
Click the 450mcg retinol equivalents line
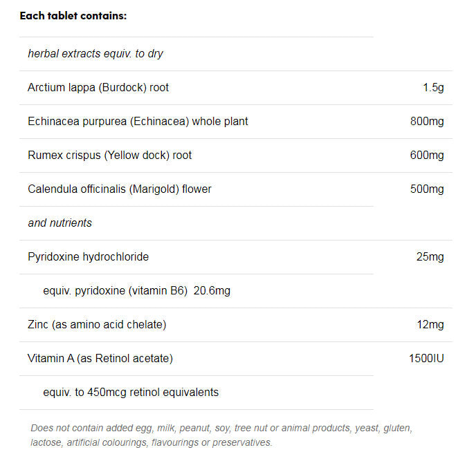(x=131, y=392)
